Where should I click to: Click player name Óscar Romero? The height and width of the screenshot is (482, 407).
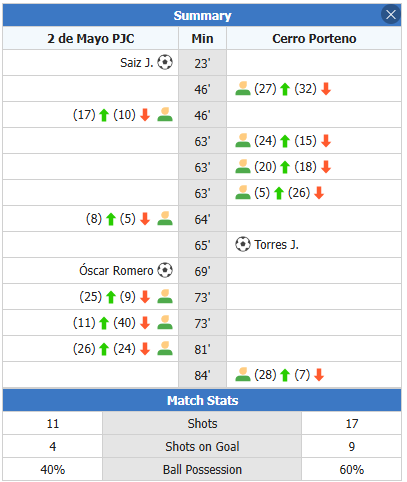pyautogui.click(x=116, y=270)
